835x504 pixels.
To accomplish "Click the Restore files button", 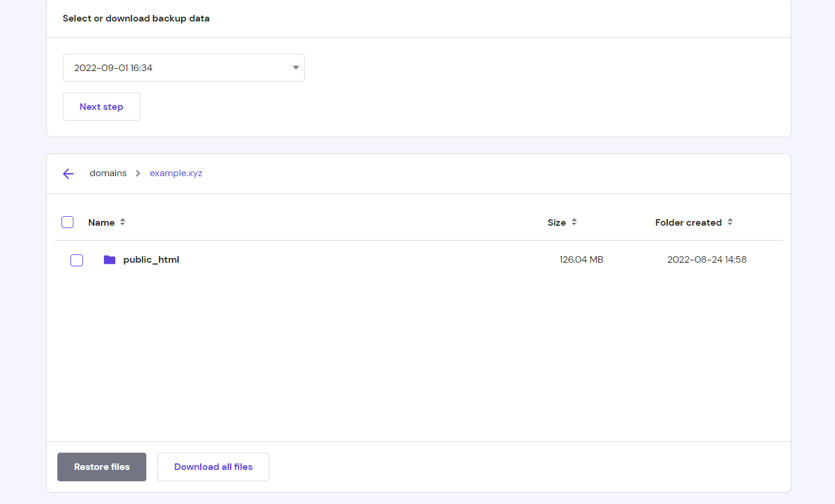I will coord(102,467).
